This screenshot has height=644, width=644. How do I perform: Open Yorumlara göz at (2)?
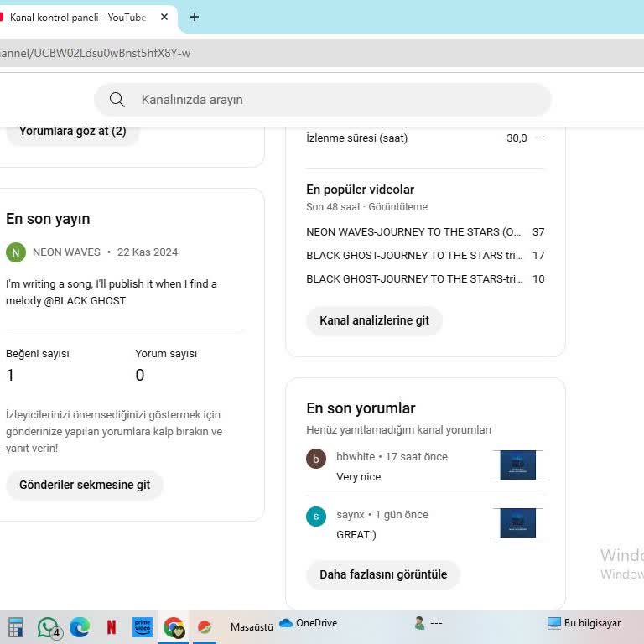pyautogui.click(x=73, y=132)
